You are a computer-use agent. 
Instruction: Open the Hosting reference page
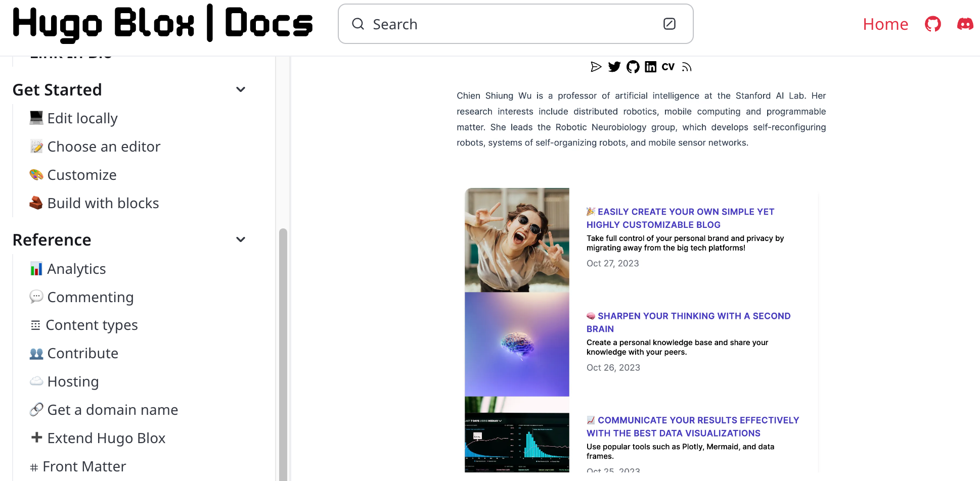pyautogui.click(x=73, y=381)
